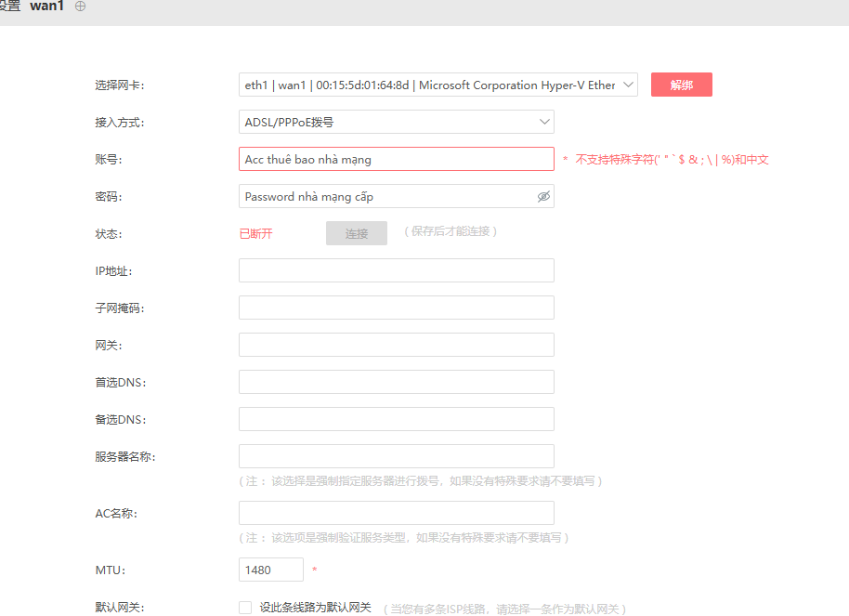This screenshot has width=849, height=616.
Task: Open the 选择网卡 network card dropdown
Action: click(x=438, y=85)
